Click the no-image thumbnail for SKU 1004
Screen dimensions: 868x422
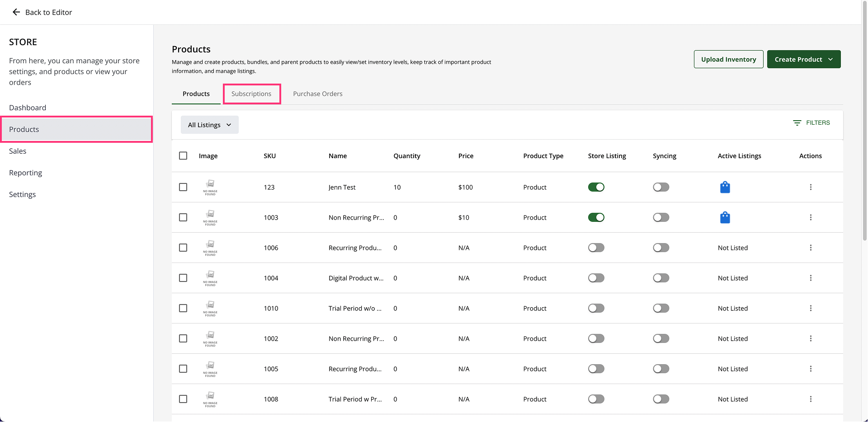(210, 278)
